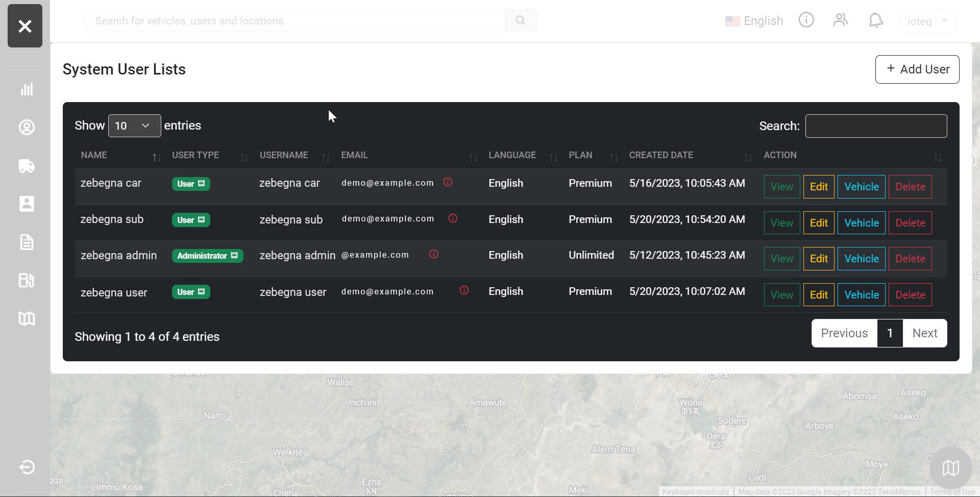This screenshot has height=497, width=980.
Task: Open the map view sidebar icon
Action: click(27, 318)
